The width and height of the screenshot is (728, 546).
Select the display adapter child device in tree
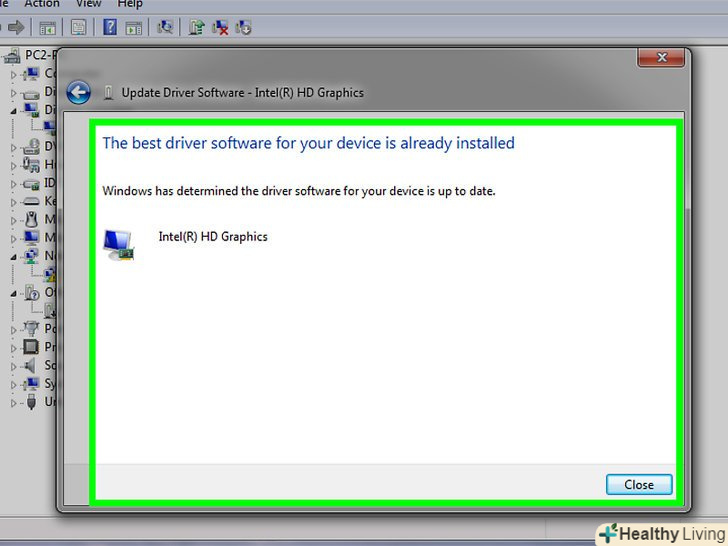pos(49,127)
